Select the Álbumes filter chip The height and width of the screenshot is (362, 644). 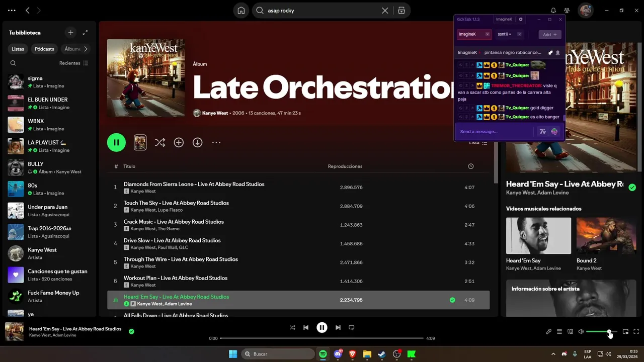pyautogui.click(x=72, y=49)
